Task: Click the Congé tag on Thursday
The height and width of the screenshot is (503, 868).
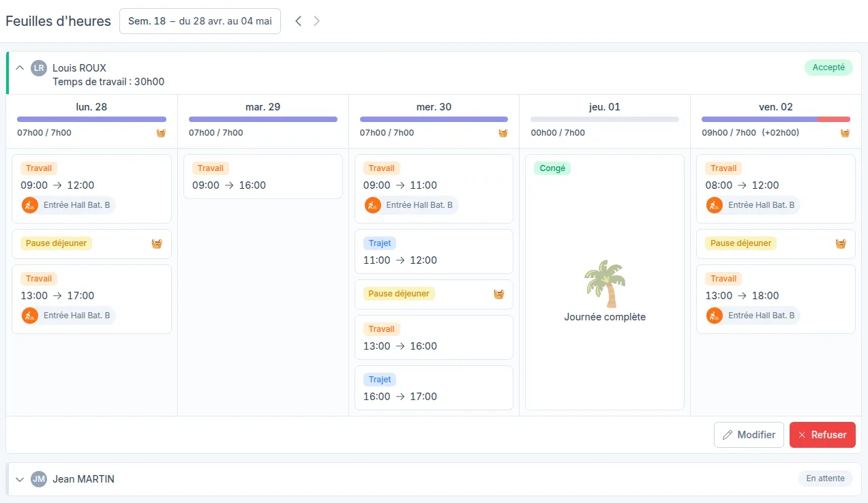Action: pos(552,168)
